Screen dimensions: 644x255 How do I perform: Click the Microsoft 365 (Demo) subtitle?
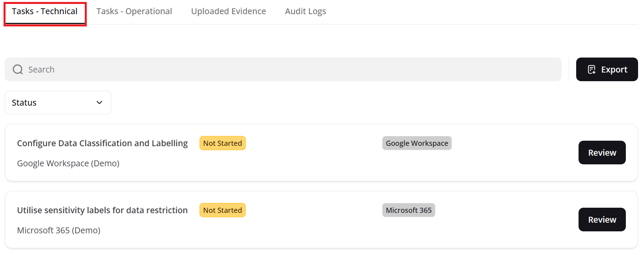[x=59, y=230]
